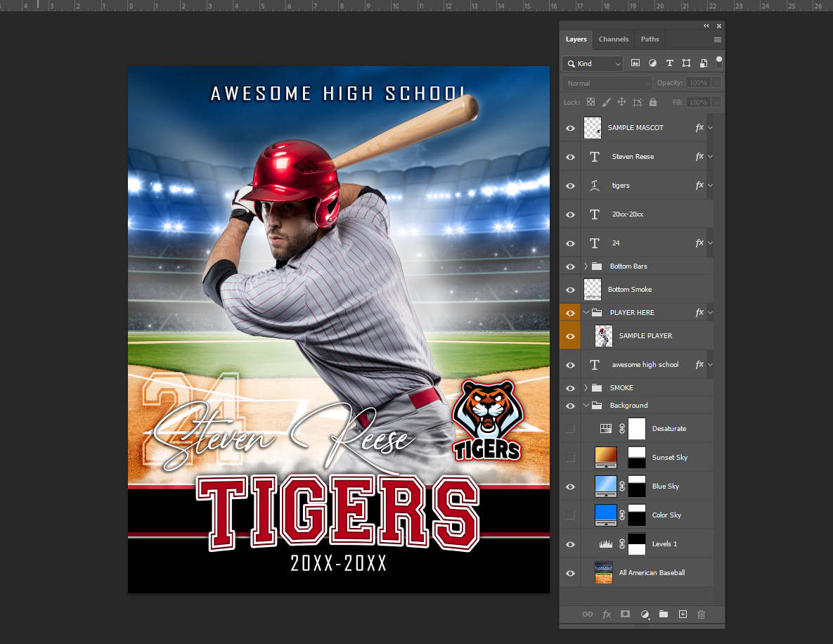Lock position move icon
Viewport: 833px width, 644px height.
click(x=621, y=102)
